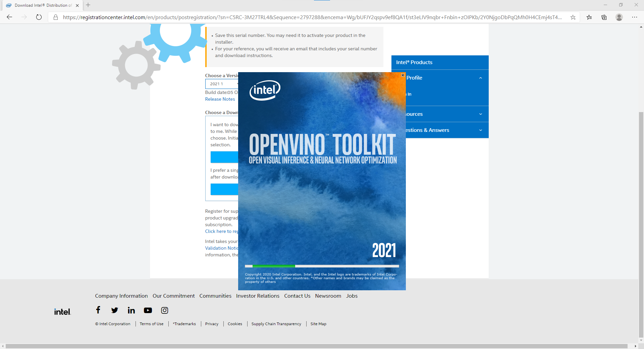Open Intel's Facebook page icon
This screenshot has height=349, width=644.
(x=98, y=310)
